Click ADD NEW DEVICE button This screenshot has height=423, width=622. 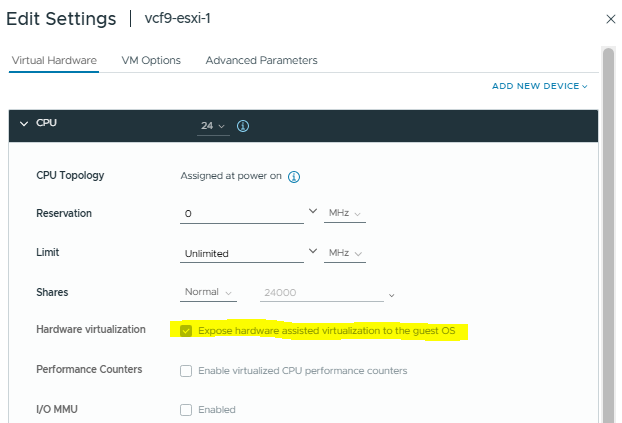point(539,87)
